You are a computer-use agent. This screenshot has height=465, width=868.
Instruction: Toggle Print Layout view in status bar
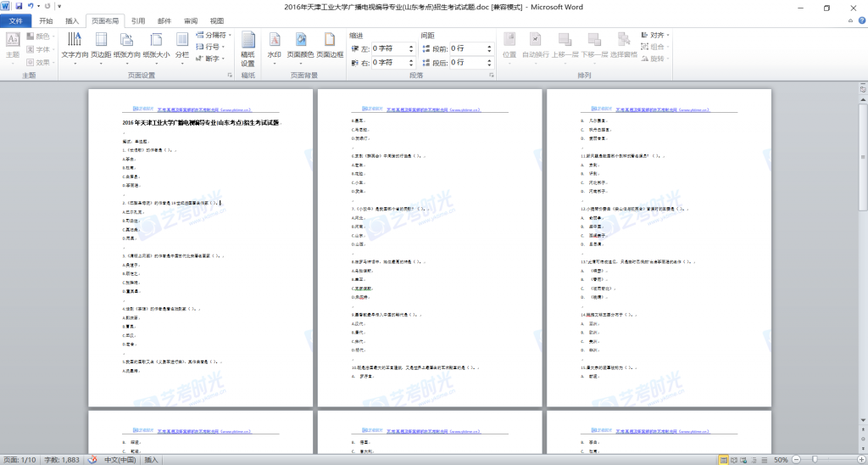click(x=721, y=459)
